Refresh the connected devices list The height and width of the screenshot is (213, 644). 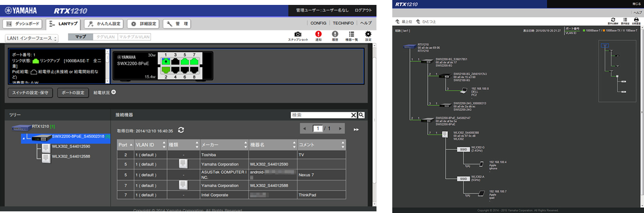181,130
